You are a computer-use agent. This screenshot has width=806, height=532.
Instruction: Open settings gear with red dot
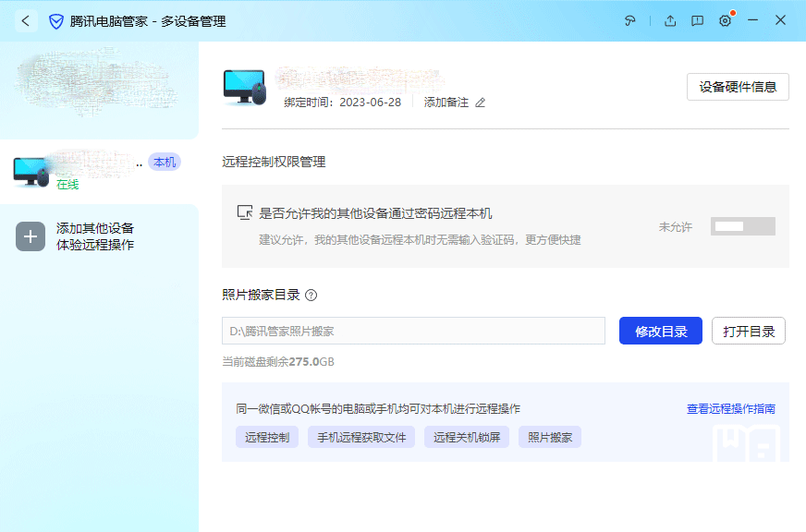tap(726, 20)
